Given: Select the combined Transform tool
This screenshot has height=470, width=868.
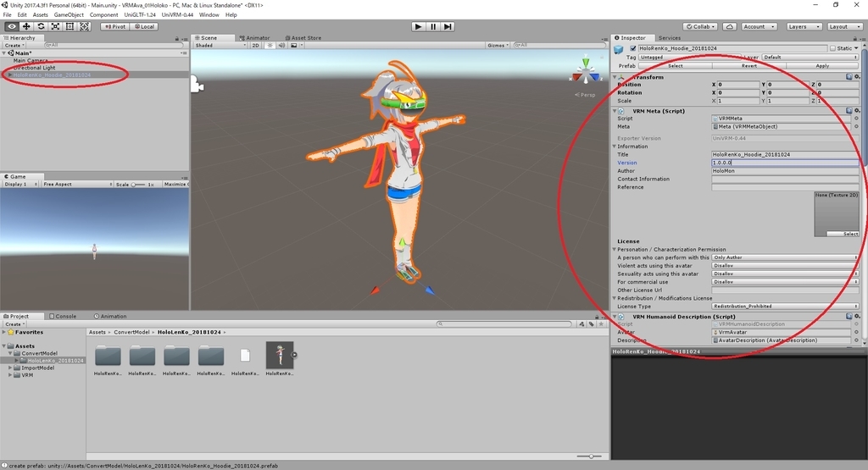Looking at the screenshot, I should coord(84,26).
